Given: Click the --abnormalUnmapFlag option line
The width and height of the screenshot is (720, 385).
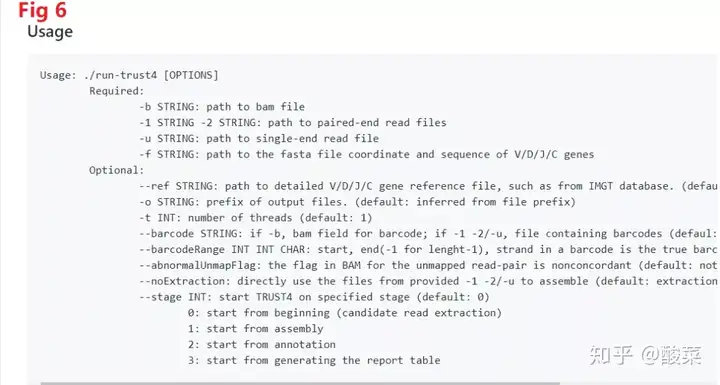Looking at the screenshot, I should [x=428, y=266].
